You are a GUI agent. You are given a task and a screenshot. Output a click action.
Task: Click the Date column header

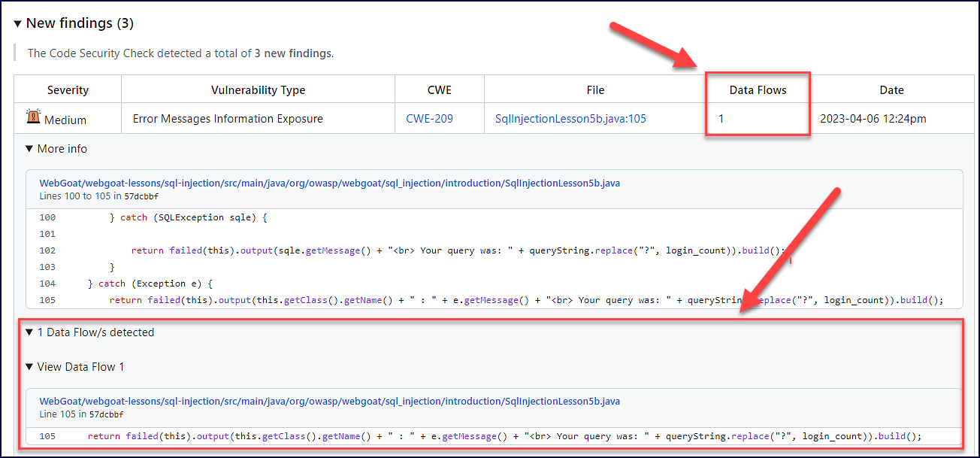[891, 90]
